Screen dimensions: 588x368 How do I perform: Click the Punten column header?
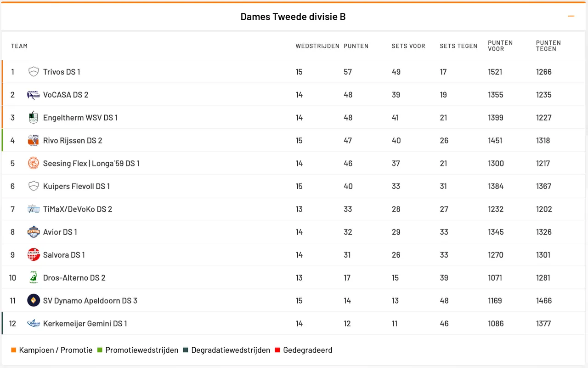point(356,46)
